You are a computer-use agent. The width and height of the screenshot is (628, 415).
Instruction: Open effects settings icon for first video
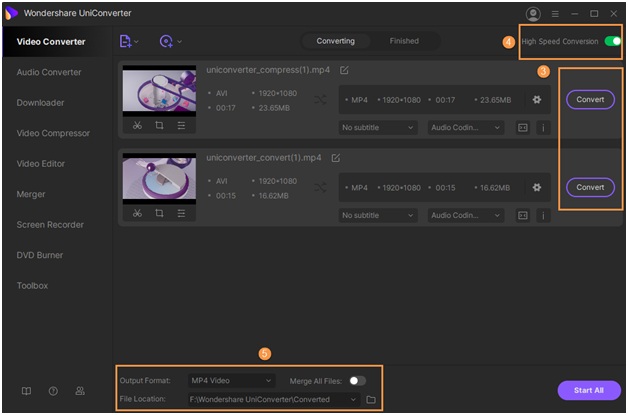coord(181,127)
